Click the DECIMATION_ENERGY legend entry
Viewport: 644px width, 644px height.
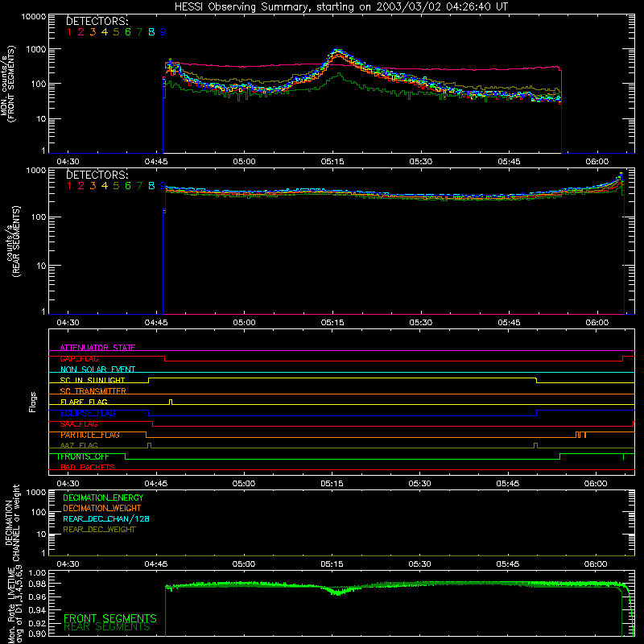(103, 497)
